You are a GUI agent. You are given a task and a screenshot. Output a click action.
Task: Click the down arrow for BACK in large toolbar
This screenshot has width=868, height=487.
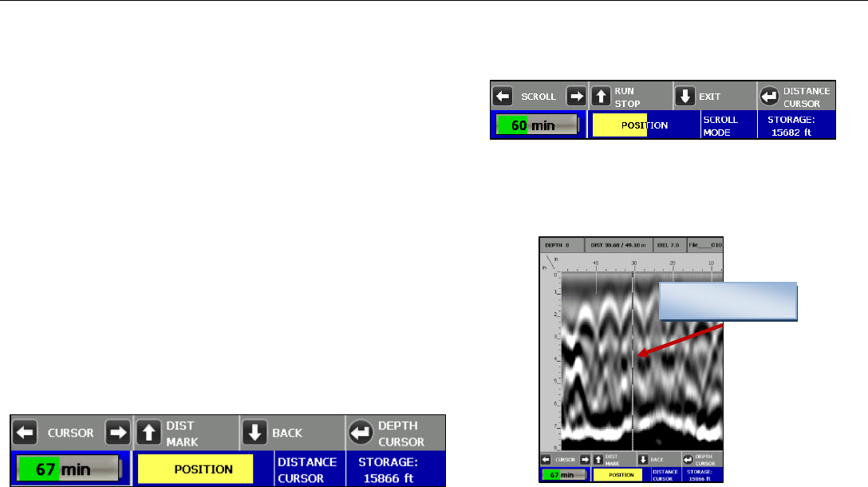254,432
